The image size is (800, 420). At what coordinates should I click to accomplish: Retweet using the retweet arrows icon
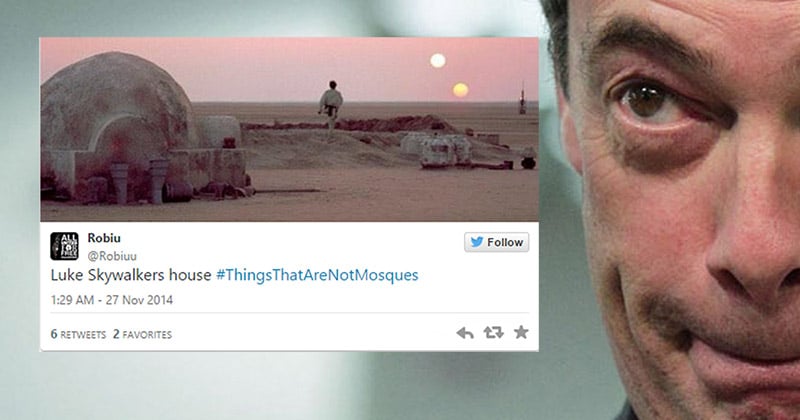pyautogui.click(x=493, y=333)
